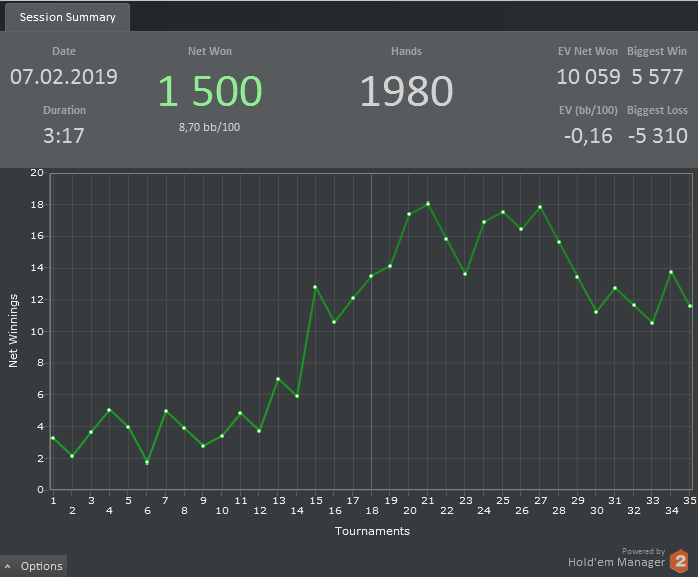Click the Net Winnings axis label
The image size is (698, 577).
[13, 331]
